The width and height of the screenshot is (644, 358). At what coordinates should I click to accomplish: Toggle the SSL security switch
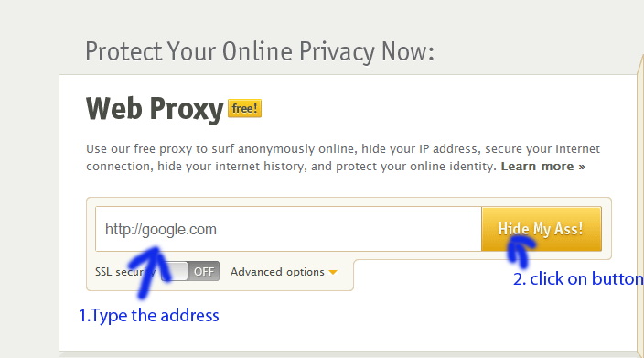pos(190,271)
